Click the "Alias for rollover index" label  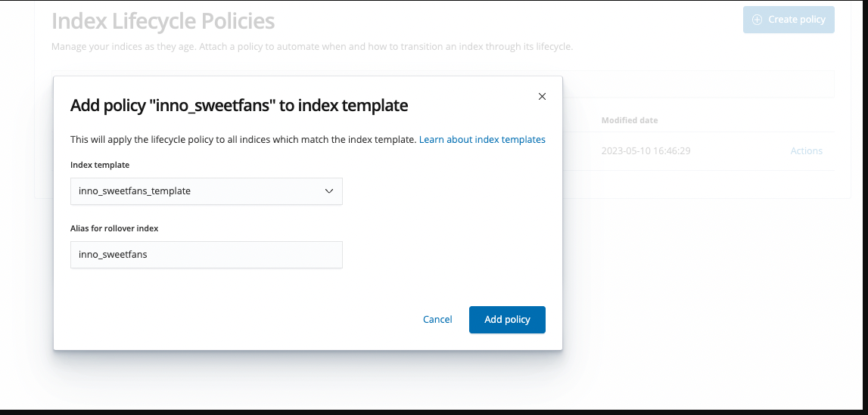coord(114,228)
